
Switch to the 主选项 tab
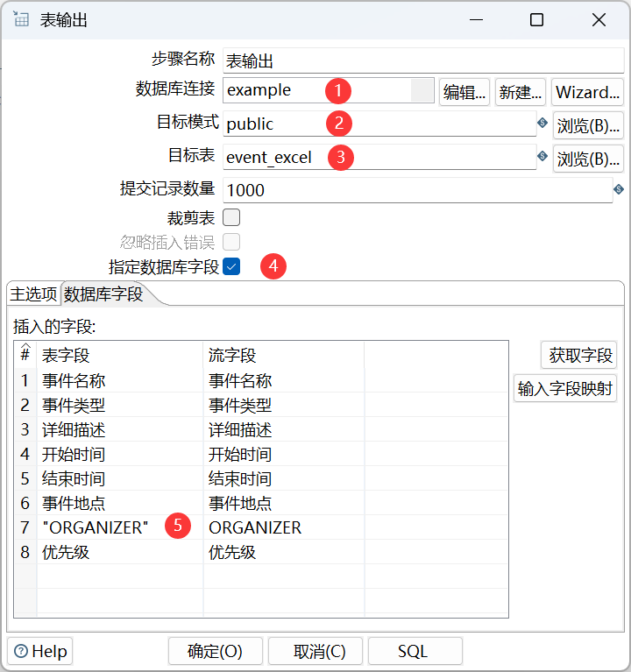point(33,294)
